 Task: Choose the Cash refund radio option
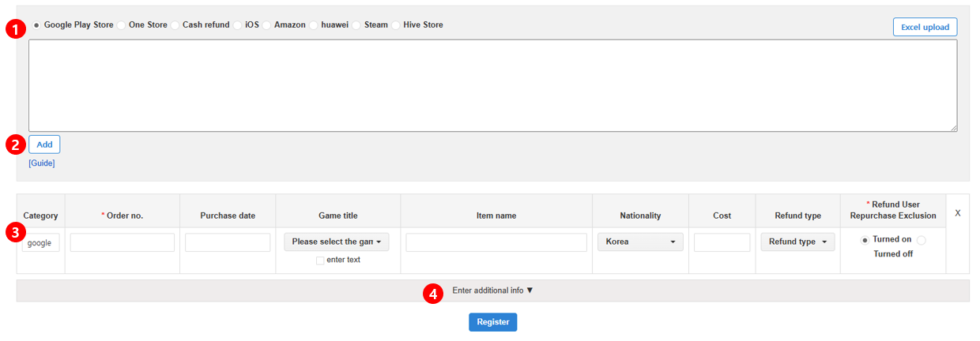coord(175,25)
